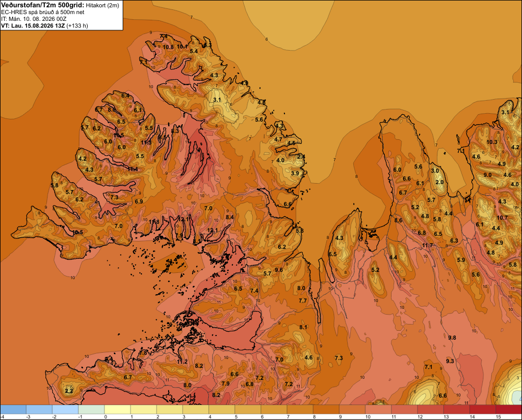Choose the pale yellow legend swatch between 0 and 1
522x420 pixels.
tap(117, 410)
